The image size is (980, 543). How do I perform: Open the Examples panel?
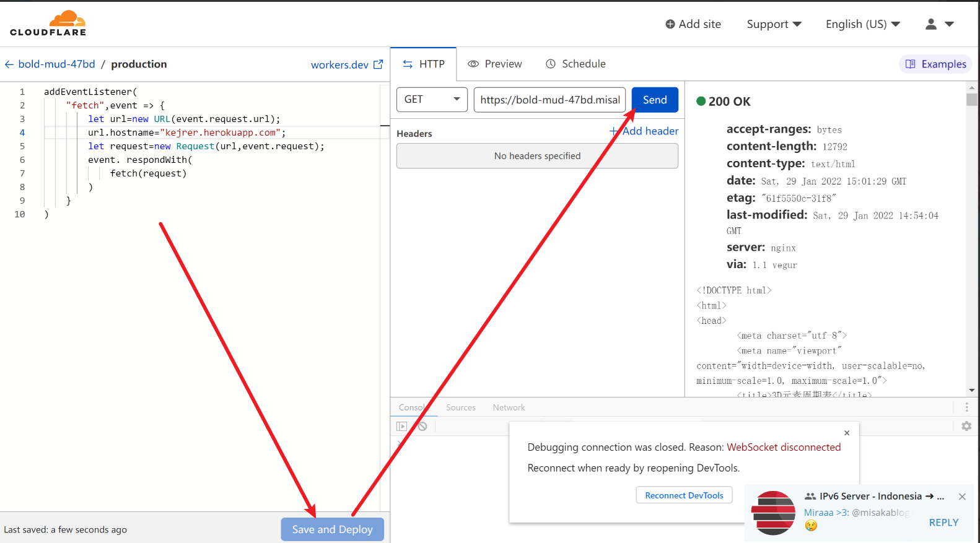point(935,64)
